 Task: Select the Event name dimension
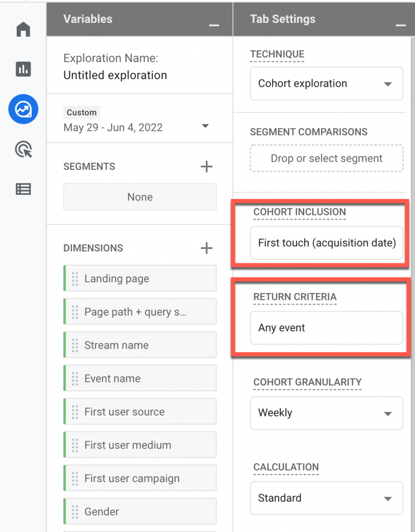point(140,378)
